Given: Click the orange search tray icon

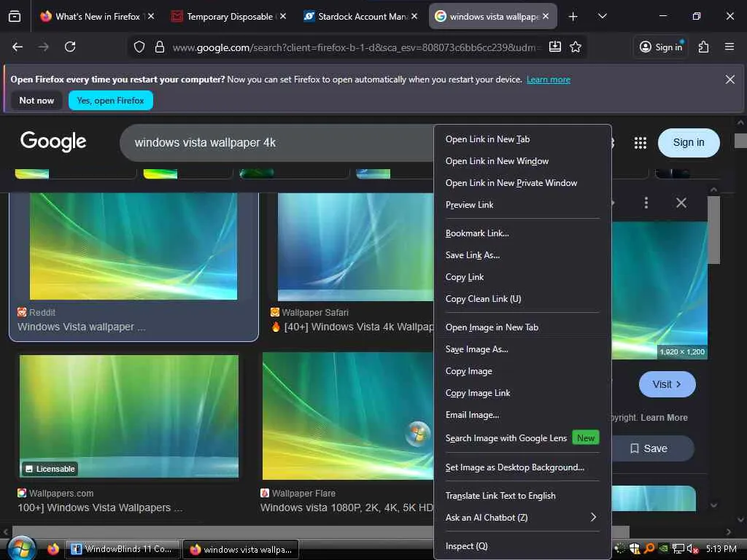Looking at the screenshot, I should click(649, 548).
